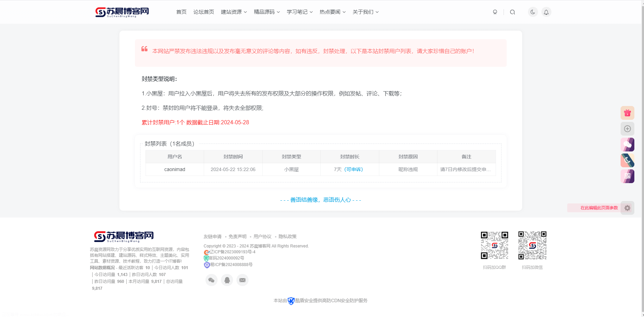Click the 封禁时间 column header

(x=233, y=157)
